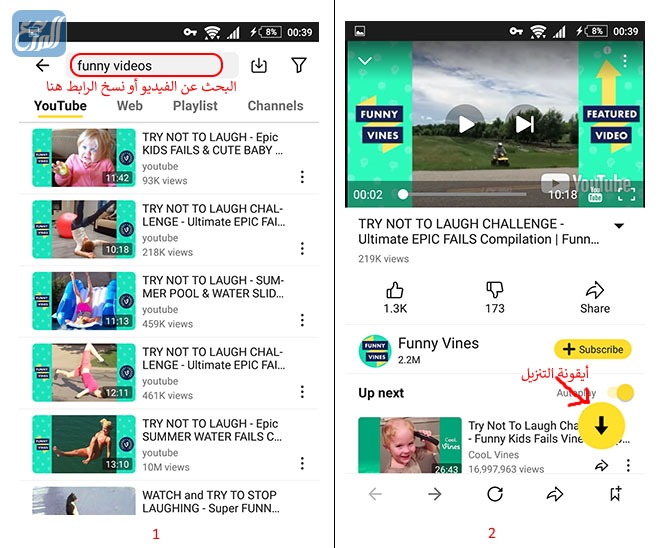Viewport: 664px width, 548px height.
Task: Dislike the video with thumbs down
Action: point(494,291)
